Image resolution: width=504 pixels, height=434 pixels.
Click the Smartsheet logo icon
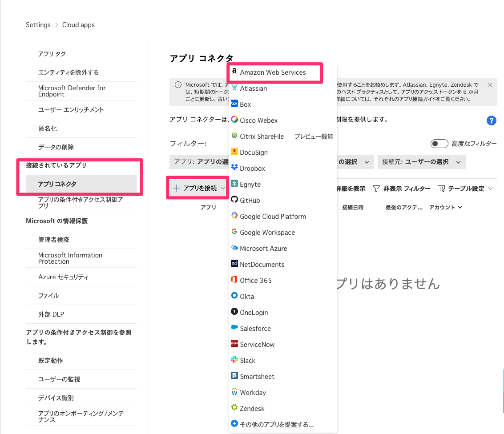tap(234, 376)
